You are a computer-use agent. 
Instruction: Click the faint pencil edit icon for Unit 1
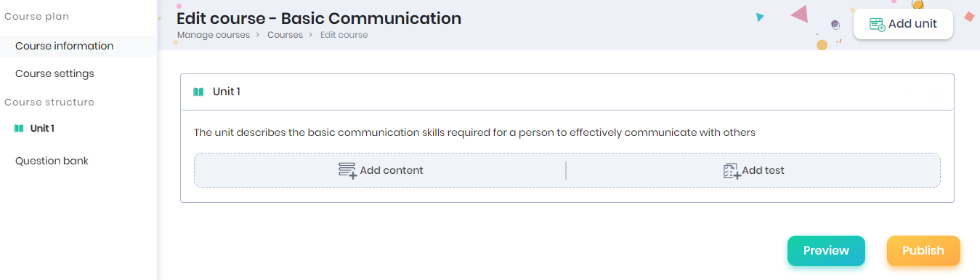(x=907, y=92)
